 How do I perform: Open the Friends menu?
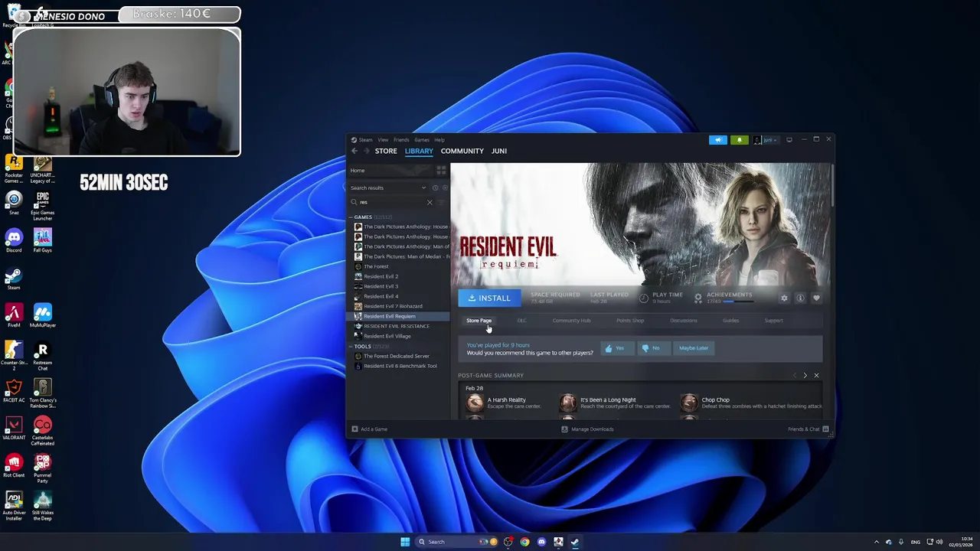[x=401, y=140]
